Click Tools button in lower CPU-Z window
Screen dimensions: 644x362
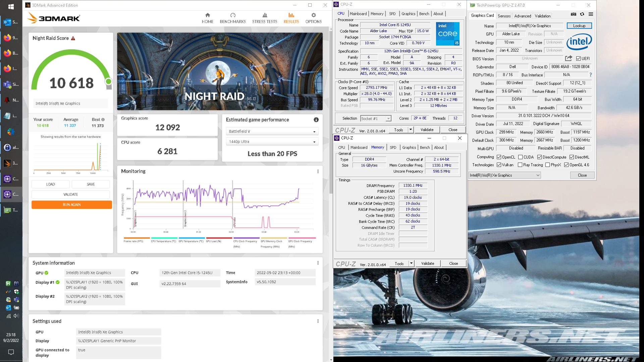[399, 263]
